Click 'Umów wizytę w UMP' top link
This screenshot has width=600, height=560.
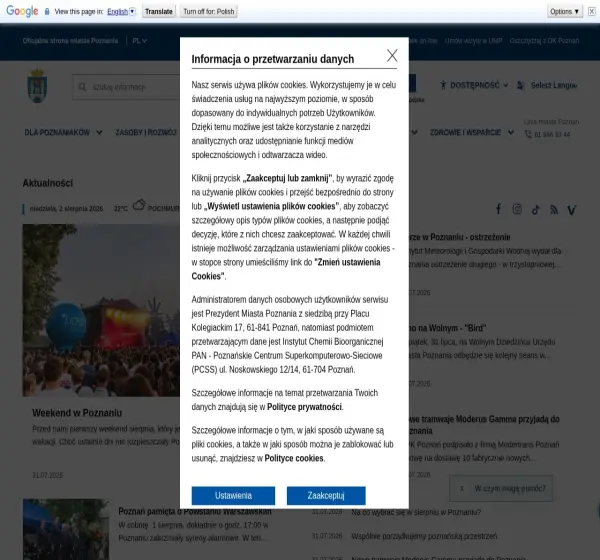[473, 41]
